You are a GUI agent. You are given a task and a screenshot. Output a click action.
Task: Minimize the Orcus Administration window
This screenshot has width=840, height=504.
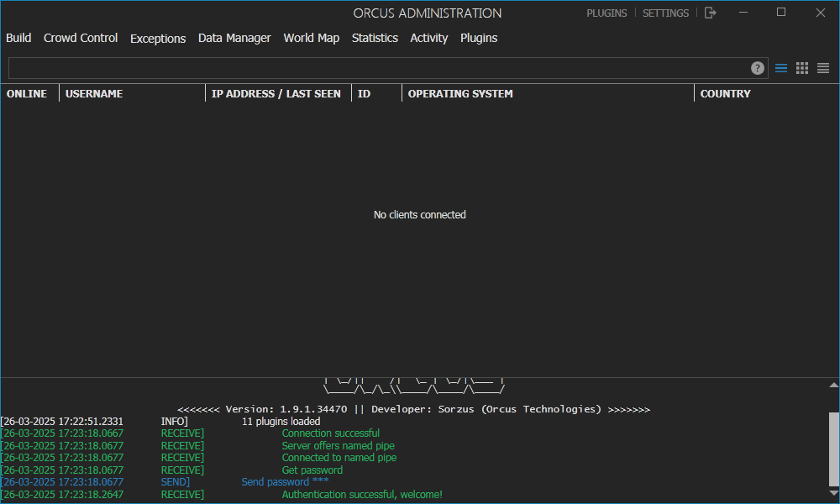[743, 13]
